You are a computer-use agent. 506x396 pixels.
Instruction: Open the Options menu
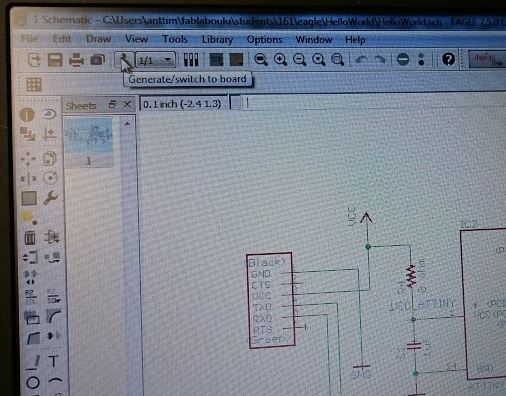264,40
